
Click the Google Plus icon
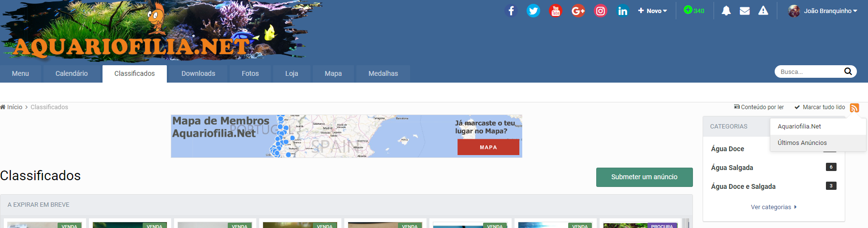pos(578,11)
